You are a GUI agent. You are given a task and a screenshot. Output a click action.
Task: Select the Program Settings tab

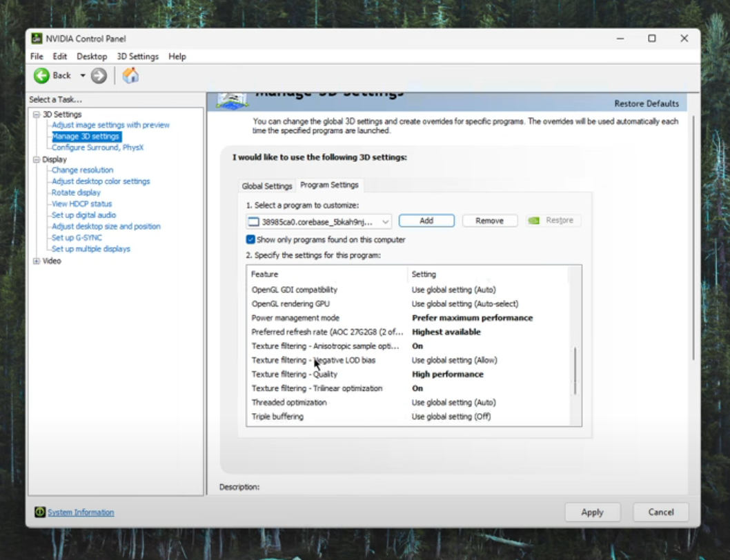point(329,185)
